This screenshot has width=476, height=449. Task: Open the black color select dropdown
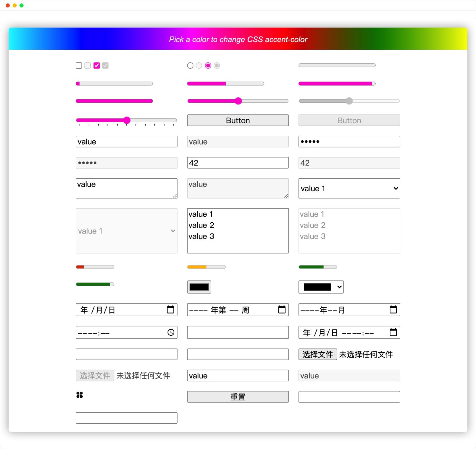[321, 287]
